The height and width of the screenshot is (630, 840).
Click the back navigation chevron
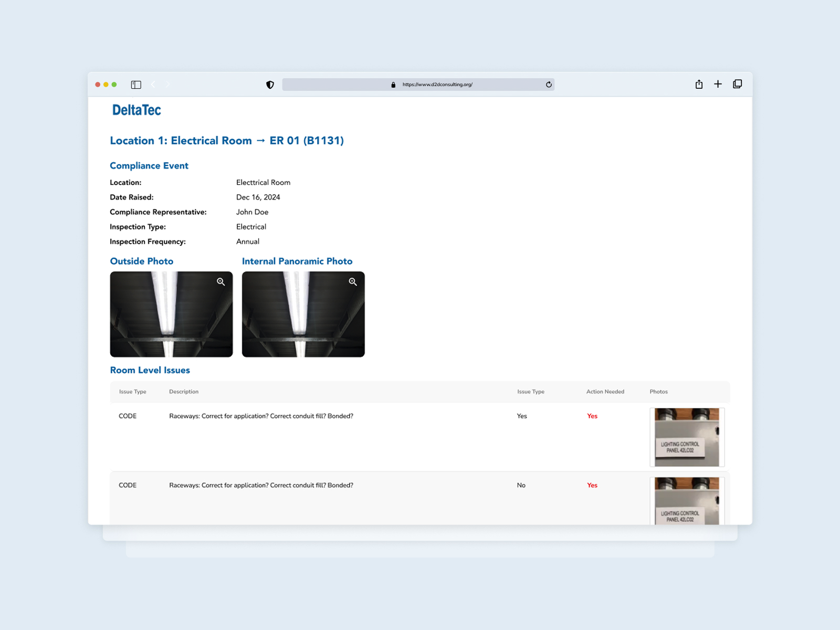point(153,84)
